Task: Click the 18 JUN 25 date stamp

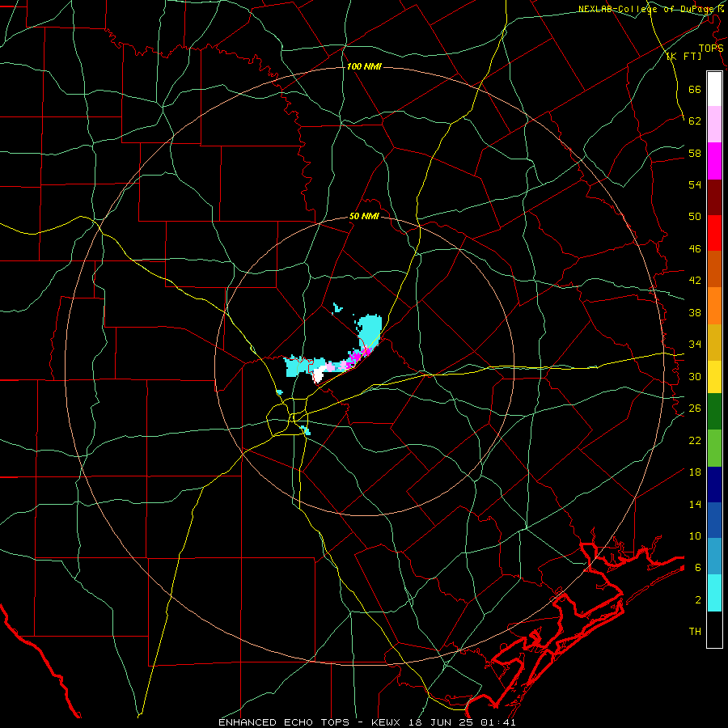Action: point(441,722)
